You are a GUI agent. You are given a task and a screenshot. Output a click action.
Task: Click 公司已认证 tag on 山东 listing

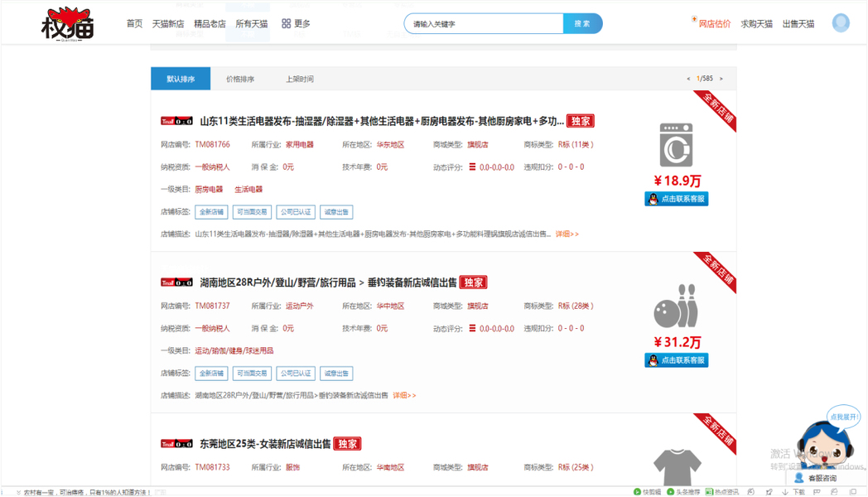coord(296,212)
